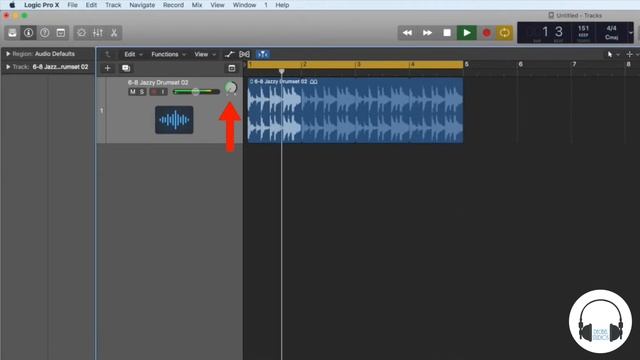Toggle Cycle mode button
Image resolution: width=640 pixels, height=360 pixels.
pyautogui.click(x=504, y=33)
